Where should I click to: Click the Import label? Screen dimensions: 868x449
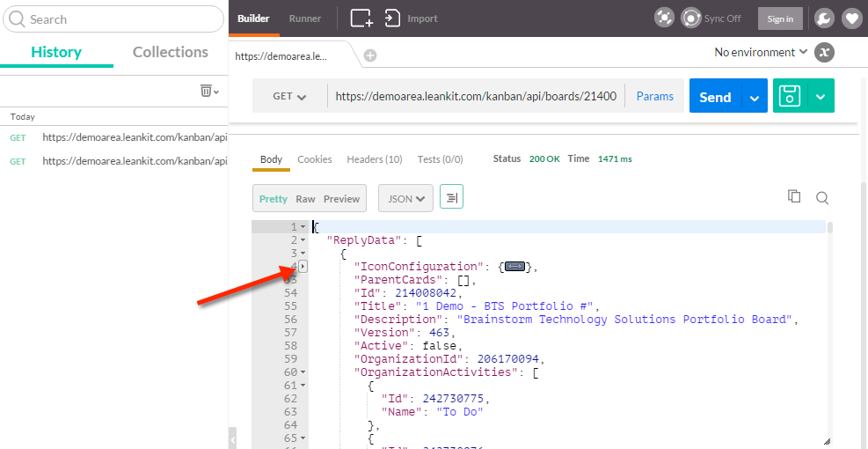coord(422,18)
